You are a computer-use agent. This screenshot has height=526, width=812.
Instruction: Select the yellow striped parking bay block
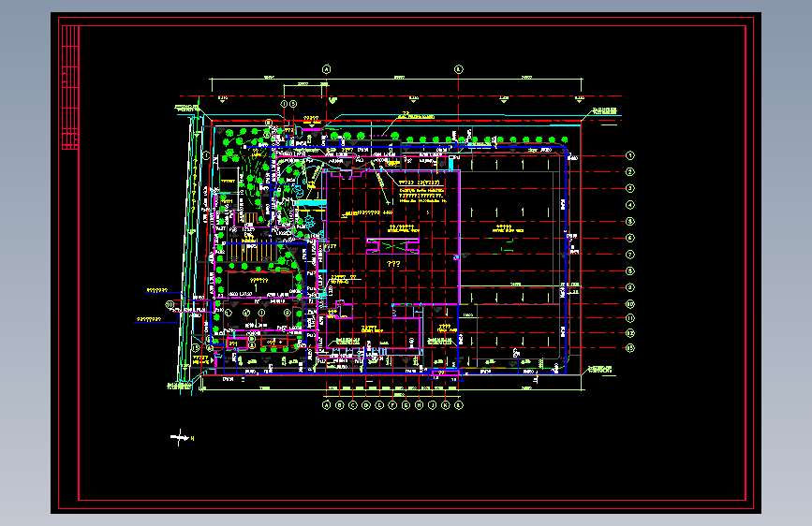249,250
